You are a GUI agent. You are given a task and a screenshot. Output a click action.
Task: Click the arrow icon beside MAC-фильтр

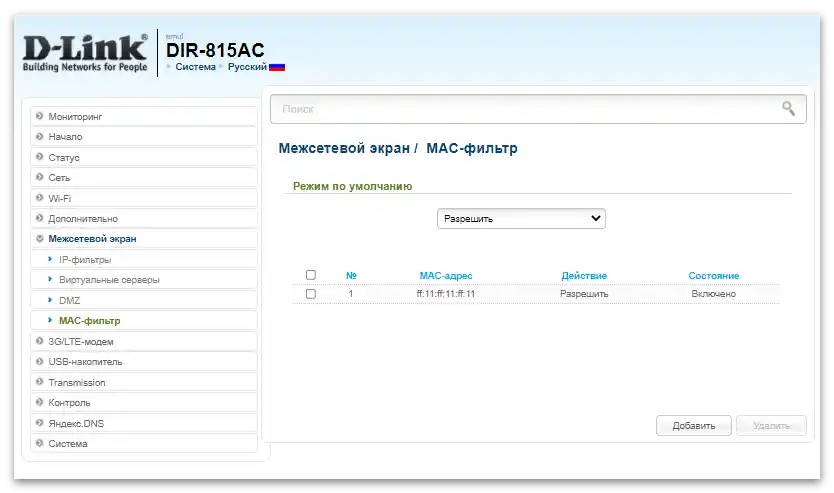50,320
